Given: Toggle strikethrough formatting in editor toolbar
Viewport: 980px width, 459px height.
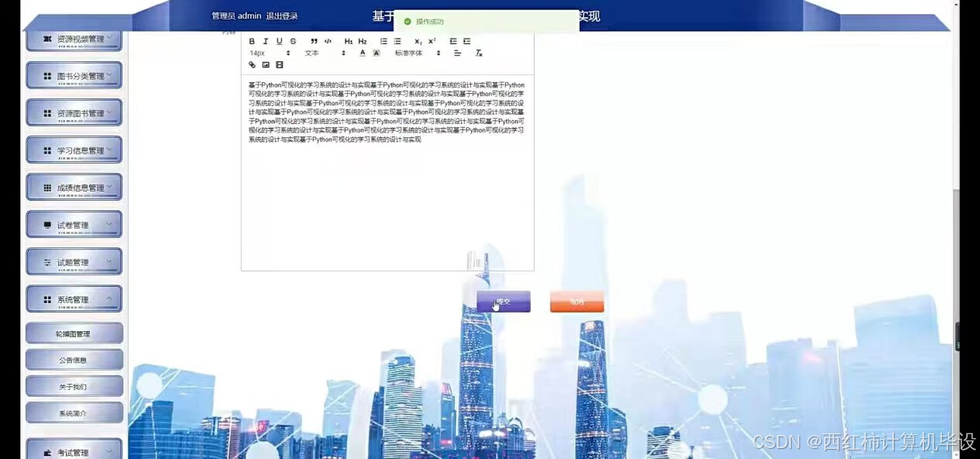Looking at the screenshot, I should tap(293, 41).
